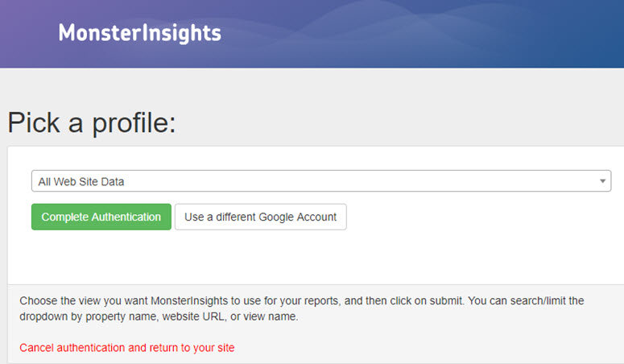Switch accounts via different Google Account button
The height and width of the screenshot is (364, 624).
[x=260, y=217]
